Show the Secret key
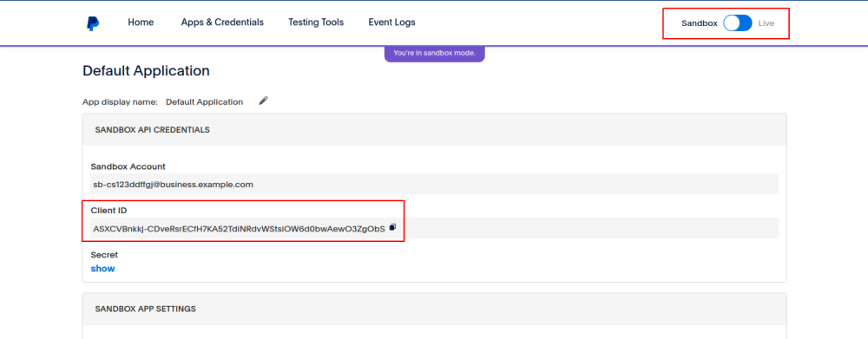The height and width of the screenshot is (339, 868). point(103,269)
